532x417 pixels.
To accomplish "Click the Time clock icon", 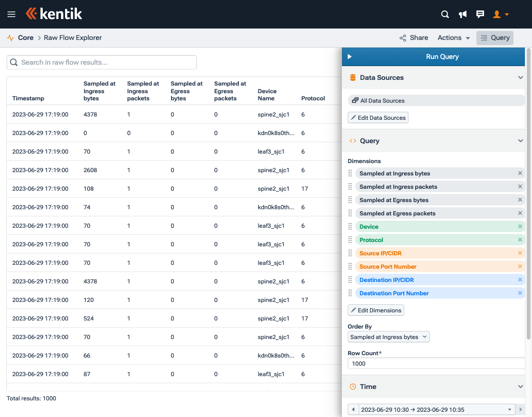I will coord(352,387).
